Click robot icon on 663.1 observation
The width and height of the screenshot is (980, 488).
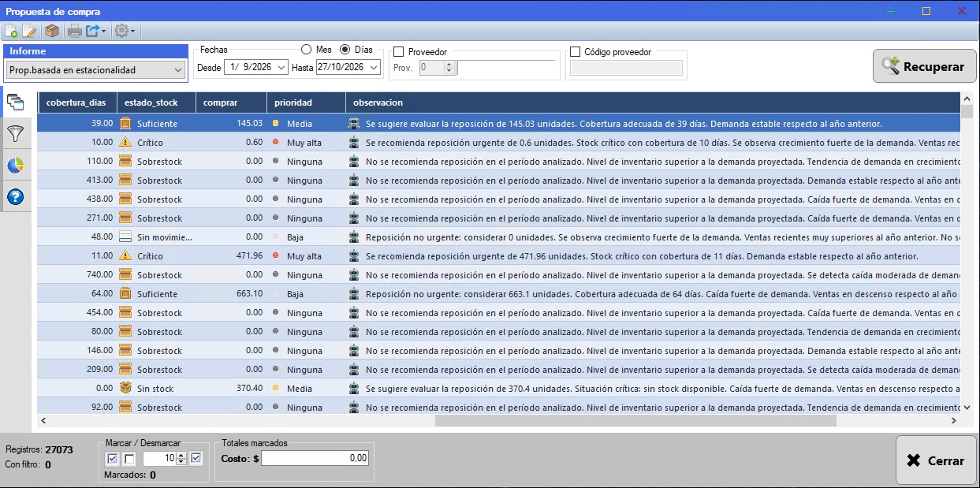click(354, 293)
